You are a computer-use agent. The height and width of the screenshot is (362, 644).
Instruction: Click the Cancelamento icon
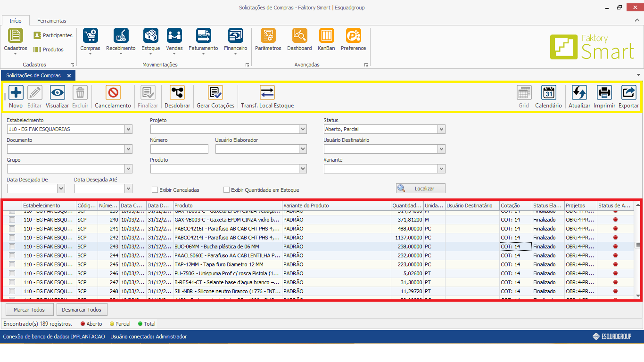(x=113, y=93)
